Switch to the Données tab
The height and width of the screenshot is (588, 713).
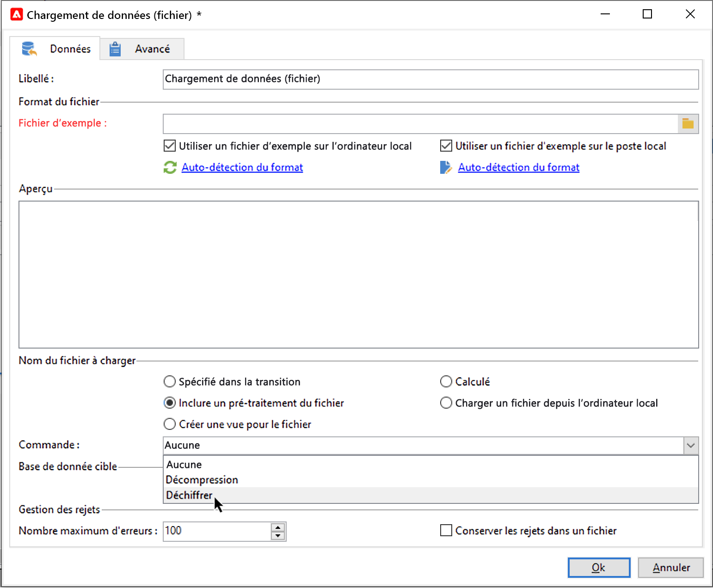pos(55,49)
